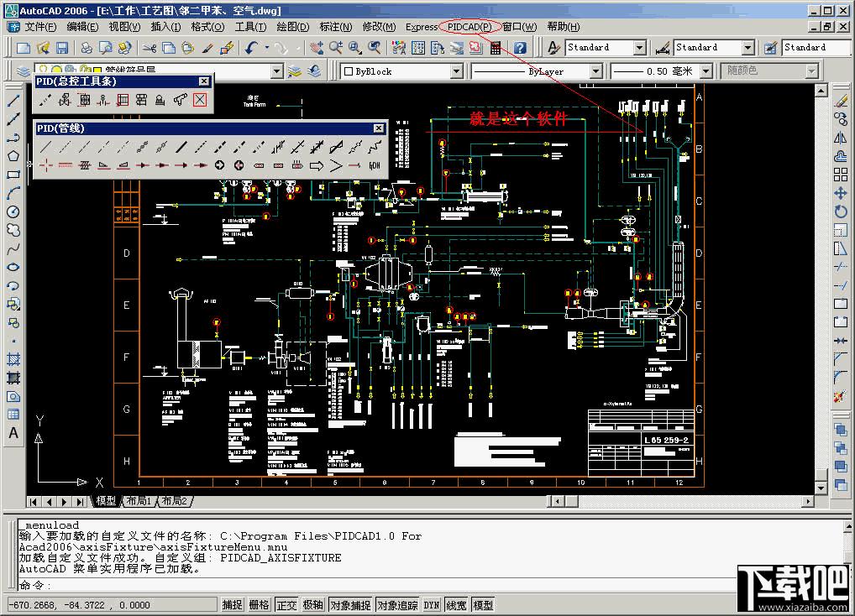Viewport: 855px width, 616px height.
Task: Toggle 极轴 polar tracking in status bar
Action: (x=313, y=605)
